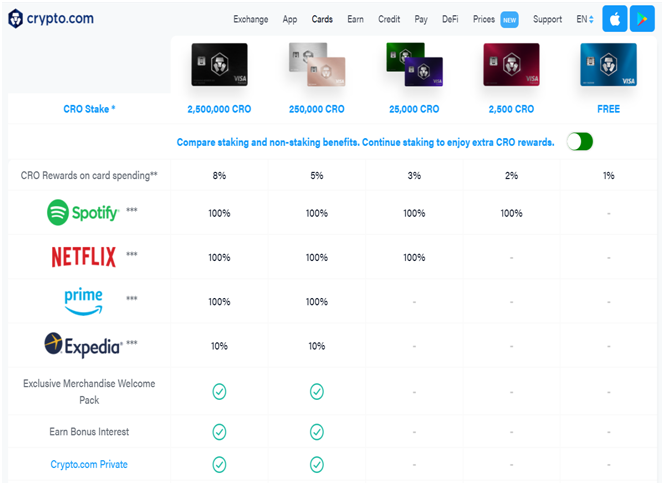Open the Apple App Store download button
The image size is (664, 485).
[614, 19]
